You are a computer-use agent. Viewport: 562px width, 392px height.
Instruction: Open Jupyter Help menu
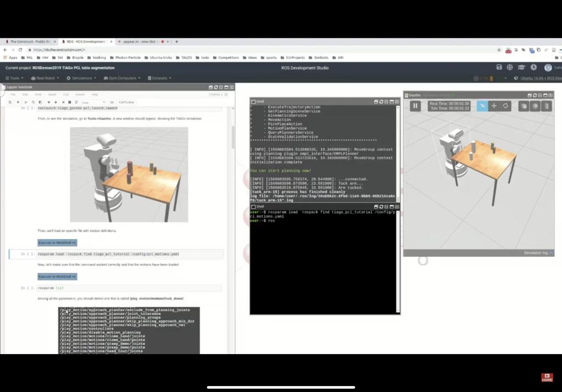tap(94, 94)
